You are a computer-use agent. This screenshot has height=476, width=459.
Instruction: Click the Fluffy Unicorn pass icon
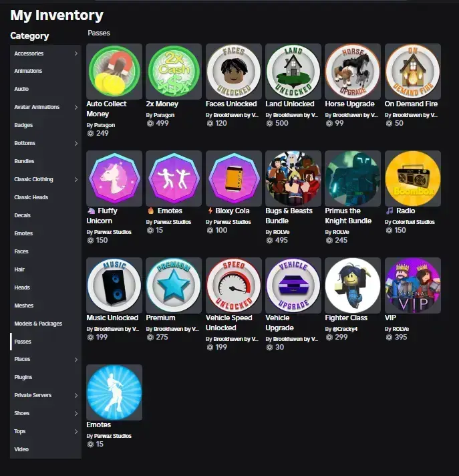(114, 178)
